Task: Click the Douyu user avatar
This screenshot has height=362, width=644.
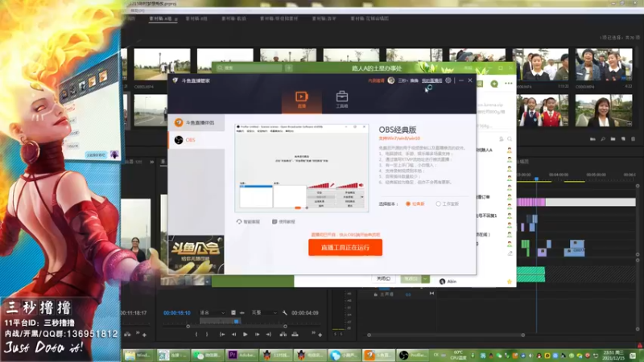Action: [x=391, y=80]
